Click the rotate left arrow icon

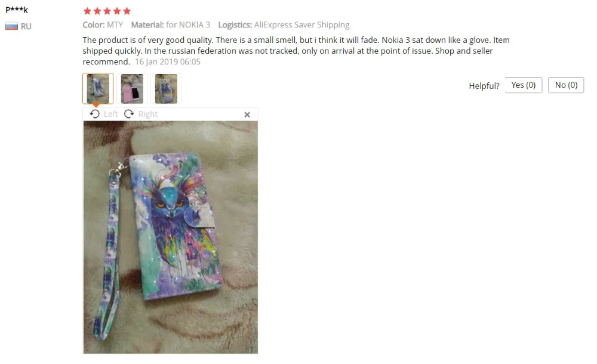coord(94,114)
